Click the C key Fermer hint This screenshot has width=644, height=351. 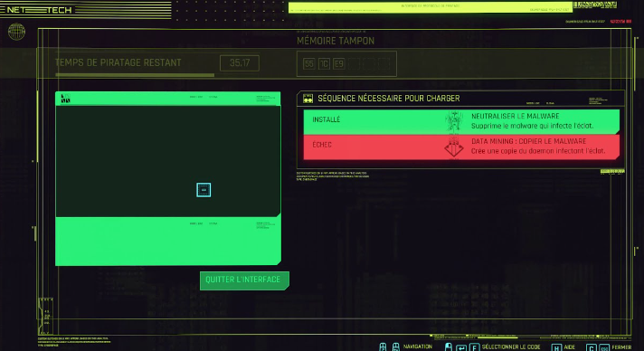point(591,347)
